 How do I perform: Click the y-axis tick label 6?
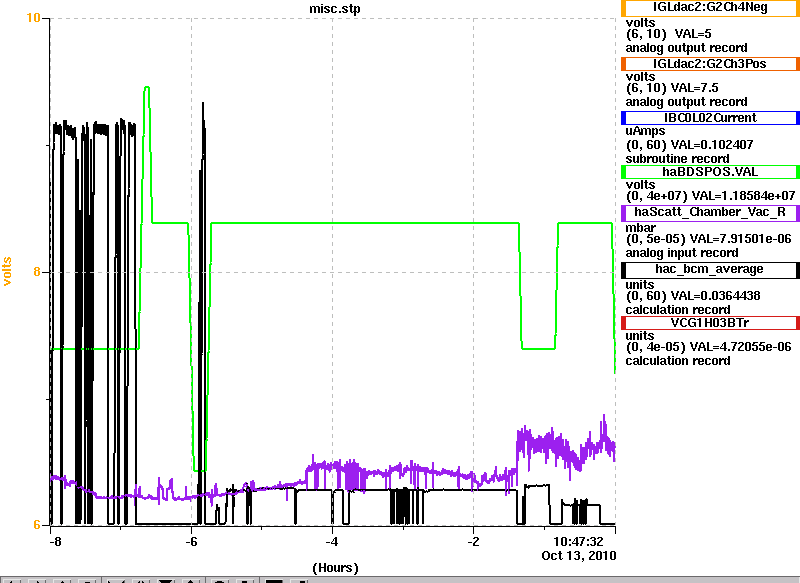[37, 525]
